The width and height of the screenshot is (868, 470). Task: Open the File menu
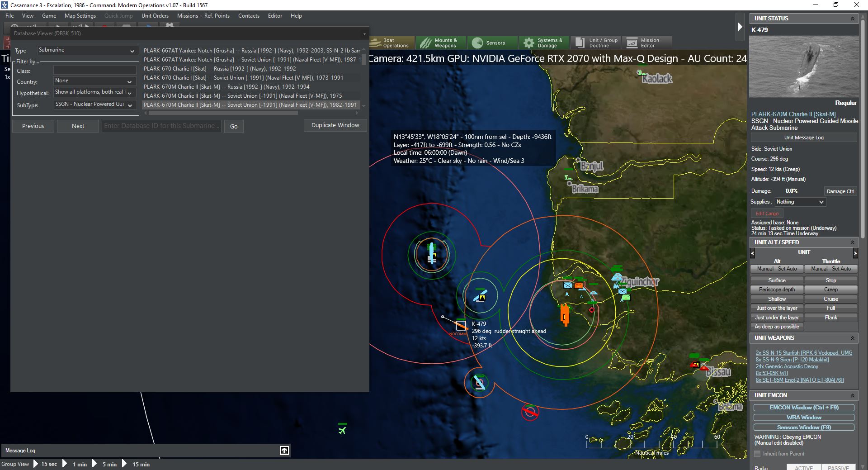(9, 16)
